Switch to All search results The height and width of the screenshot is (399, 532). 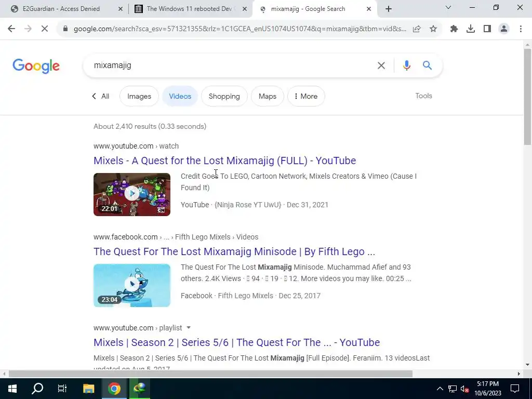pyautogui.click(x=101, y=96)
